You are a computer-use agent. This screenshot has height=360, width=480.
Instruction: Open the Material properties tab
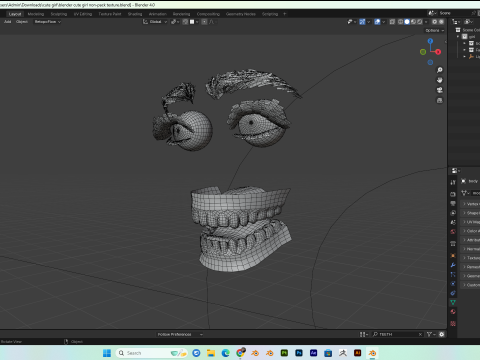(x=453, y=312)
